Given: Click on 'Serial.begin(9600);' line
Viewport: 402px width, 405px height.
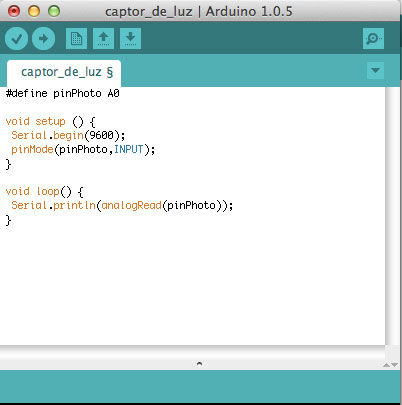Looking at the screenshot, I should [x=68, y=135].
